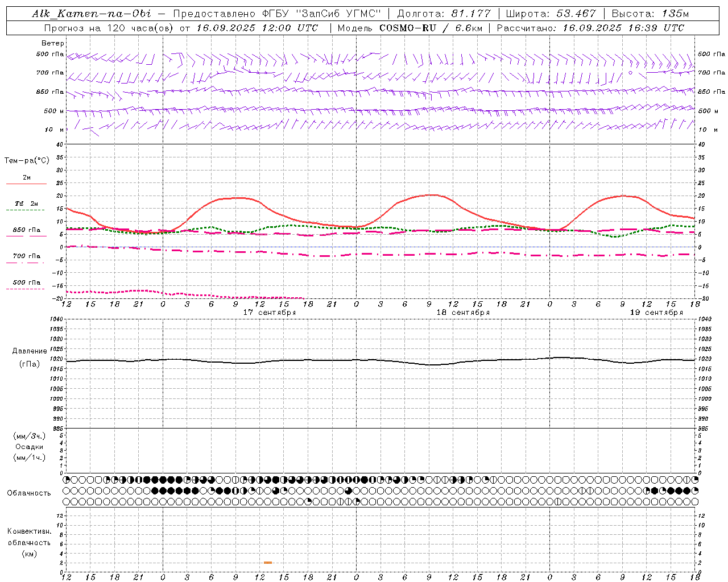Click the '(гПа)' unit label under Давление

pos(30,364)
